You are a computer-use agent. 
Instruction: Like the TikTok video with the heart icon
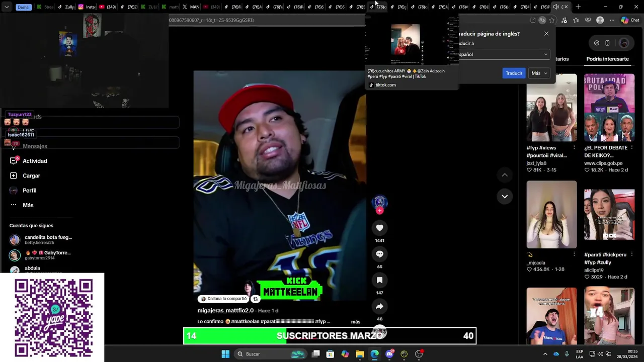379,228
